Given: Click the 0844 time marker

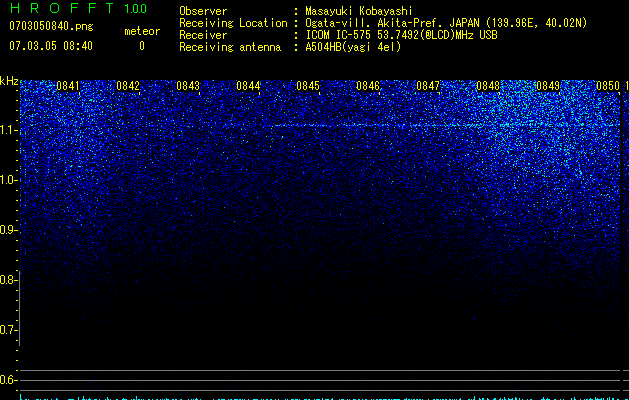Looking at the screenshot, I should click(248, 86).
